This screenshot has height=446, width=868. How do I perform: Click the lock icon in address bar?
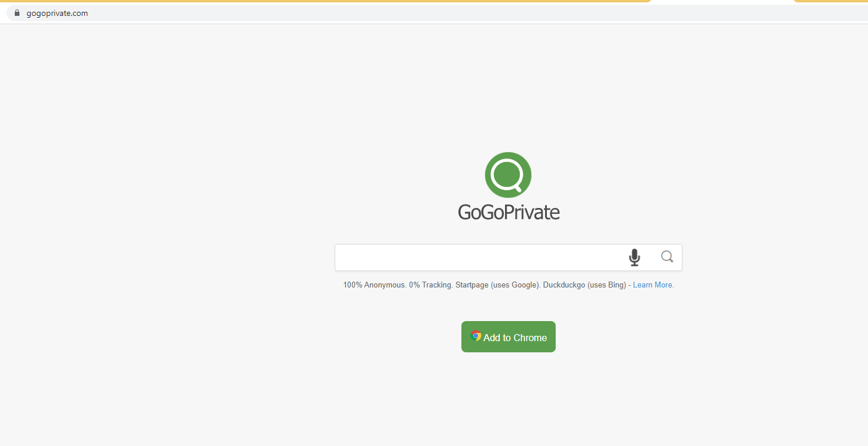pyautogui.click(x=17, y=13)
